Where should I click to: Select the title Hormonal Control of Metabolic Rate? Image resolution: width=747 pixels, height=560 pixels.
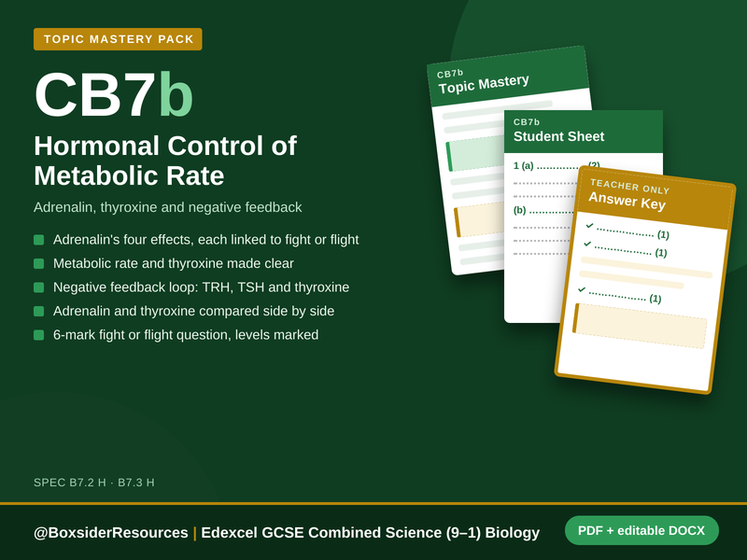[165, 161]
